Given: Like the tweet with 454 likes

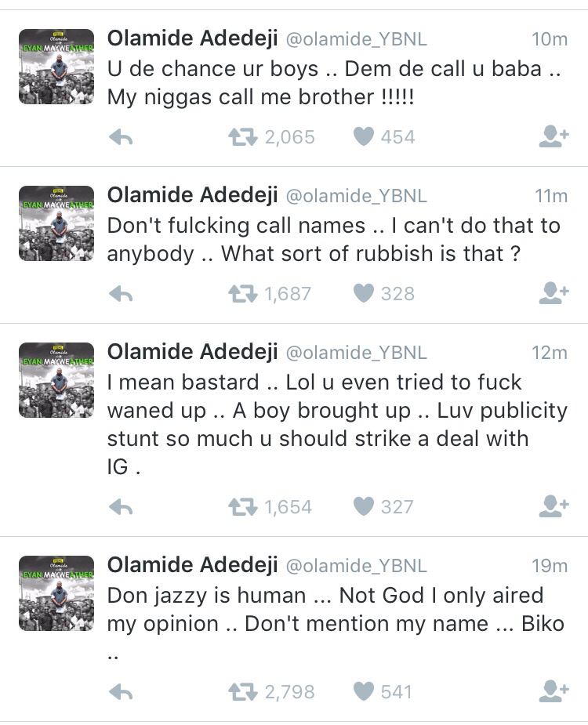Looking at the screenshot, I should (x=363, y=138).
